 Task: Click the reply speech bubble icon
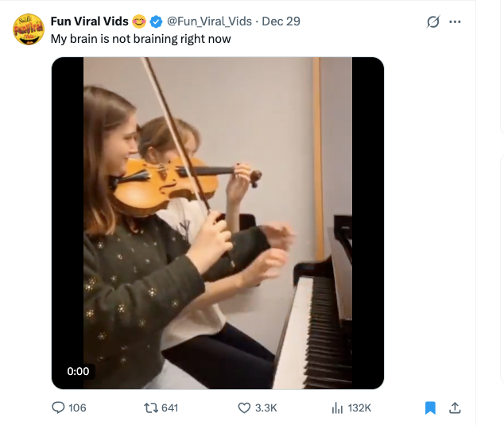[58, 408]
